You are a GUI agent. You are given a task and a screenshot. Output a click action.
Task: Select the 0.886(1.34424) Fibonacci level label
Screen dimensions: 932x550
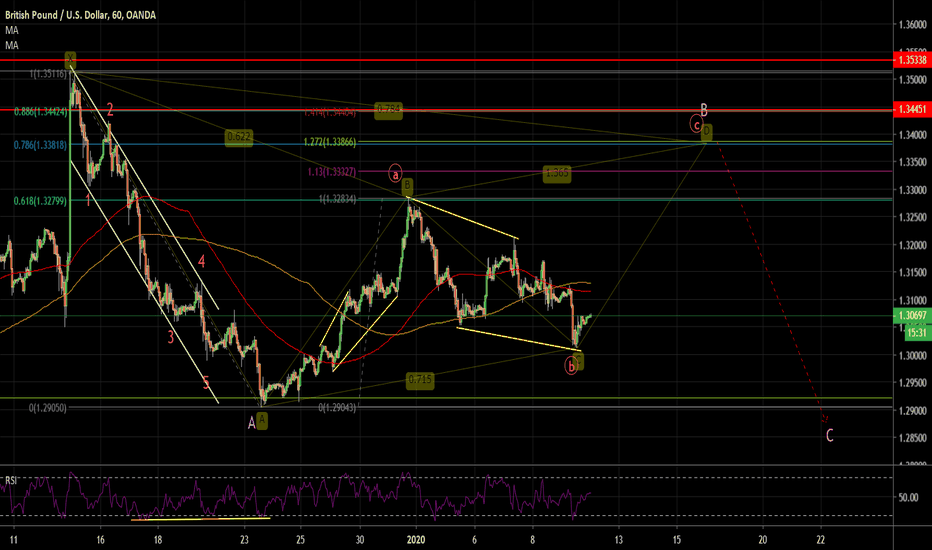(40, 111)
